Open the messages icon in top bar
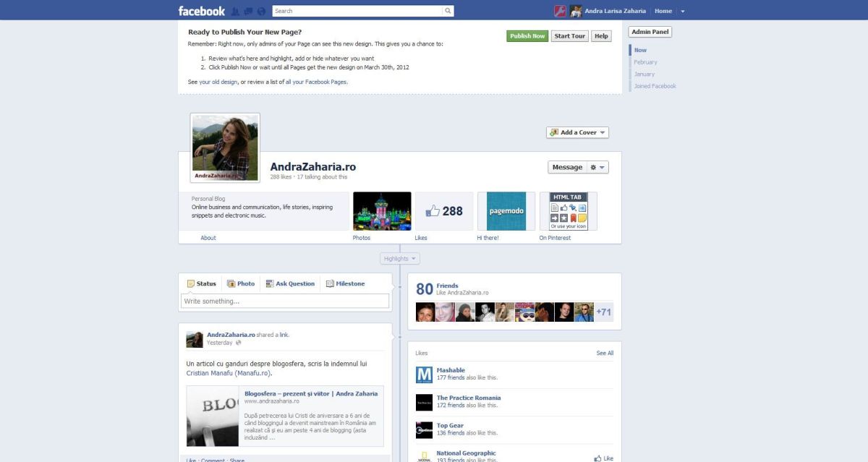 tap(248, 12)
